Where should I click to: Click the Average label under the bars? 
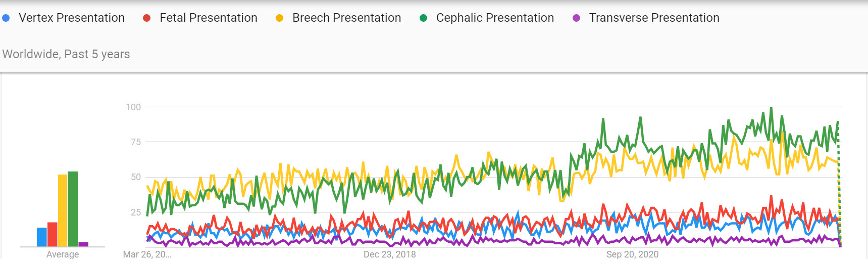[x=63, y=254]
